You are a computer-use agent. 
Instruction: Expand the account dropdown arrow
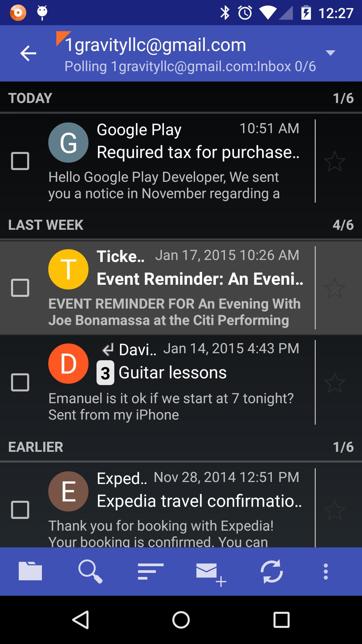tap(330, 53)
